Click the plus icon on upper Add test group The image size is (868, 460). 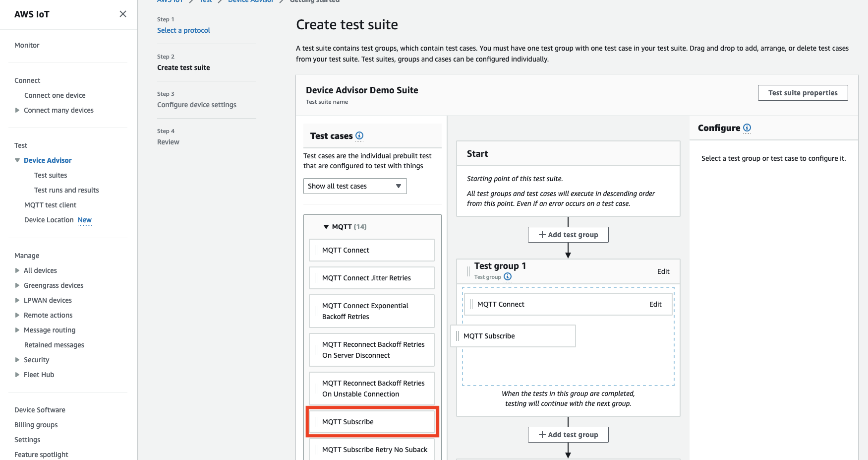coord(541,234)
